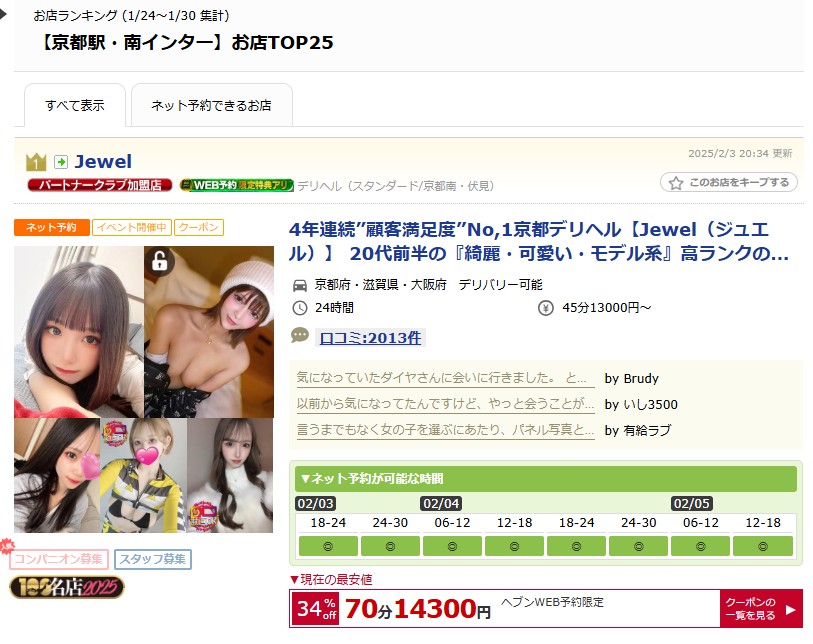Click the car delivery area icon
The image size is (813, 644).
300,285
